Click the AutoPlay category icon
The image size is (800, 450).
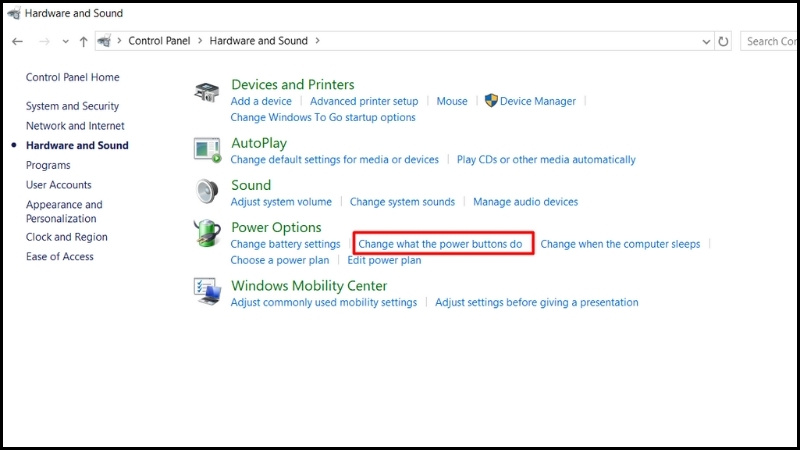[x=207, y=150]
